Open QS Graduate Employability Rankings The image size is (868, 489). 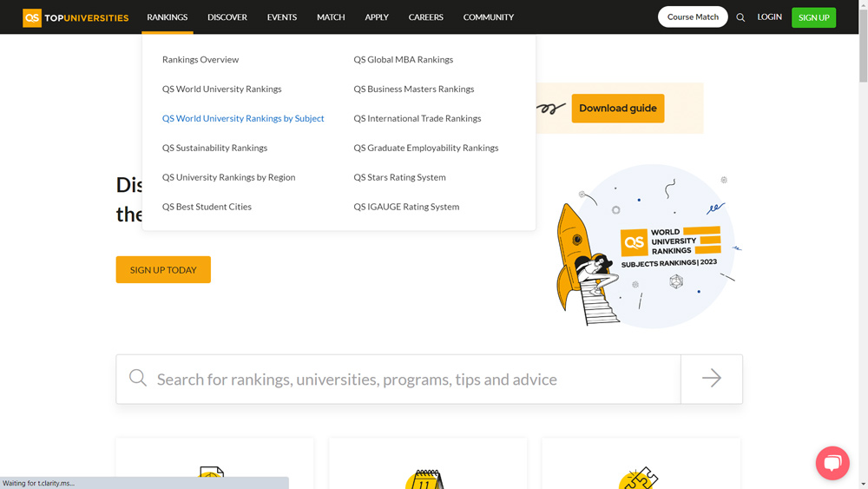coord(425,148)
